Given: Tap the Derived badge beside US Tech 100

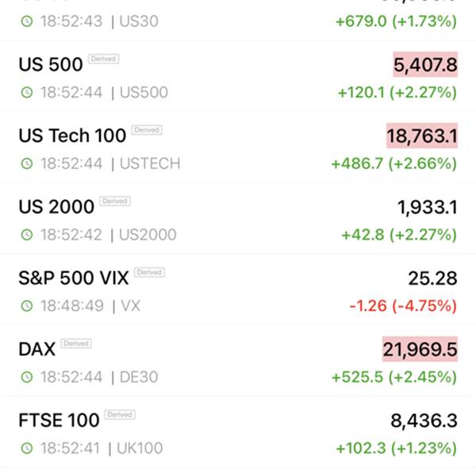Looking at the screenshot, I should pos(147,130).
